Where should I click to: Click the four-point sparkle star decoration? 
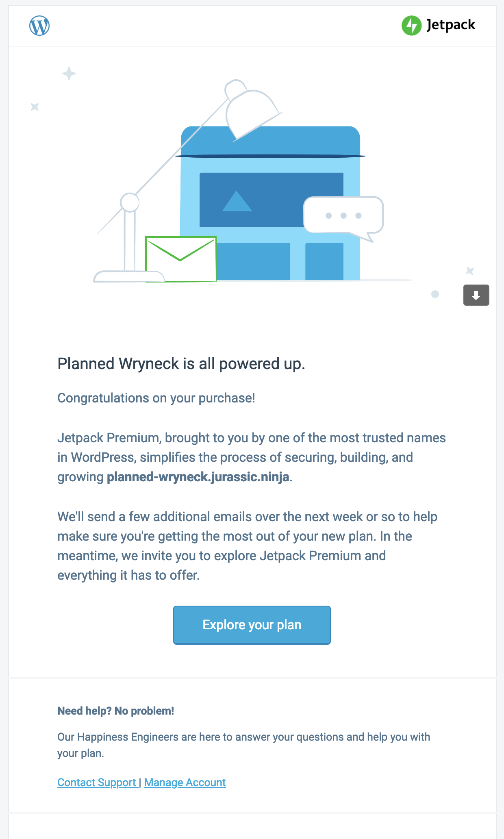click(69, 74)
